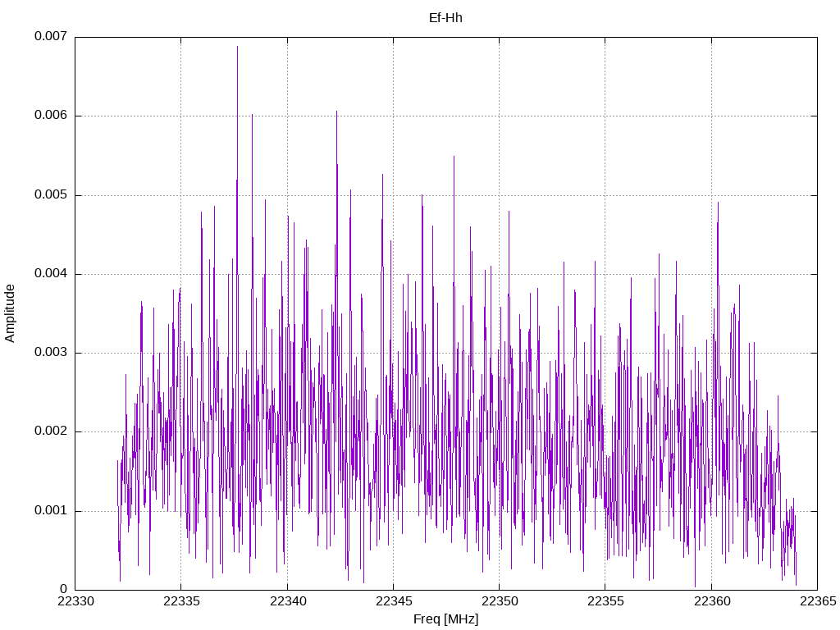Click the 22345 x-axis tick label
This screenshot has height=630, width=840.
pyautogui.click(x=394, y=601)
